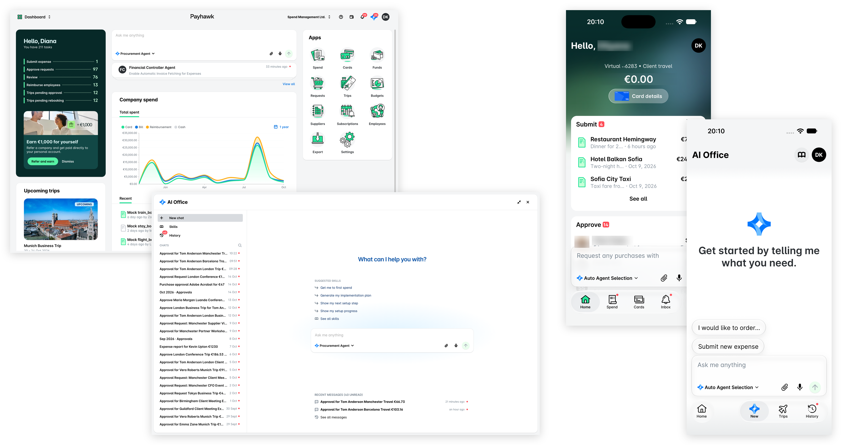Tap See all under Submit list
This screenshot has width=868, height=445.
[638, 199]
